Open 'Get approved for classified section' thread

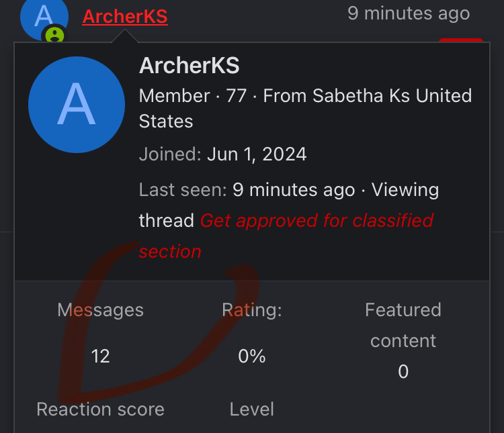[x=286, y=236]
